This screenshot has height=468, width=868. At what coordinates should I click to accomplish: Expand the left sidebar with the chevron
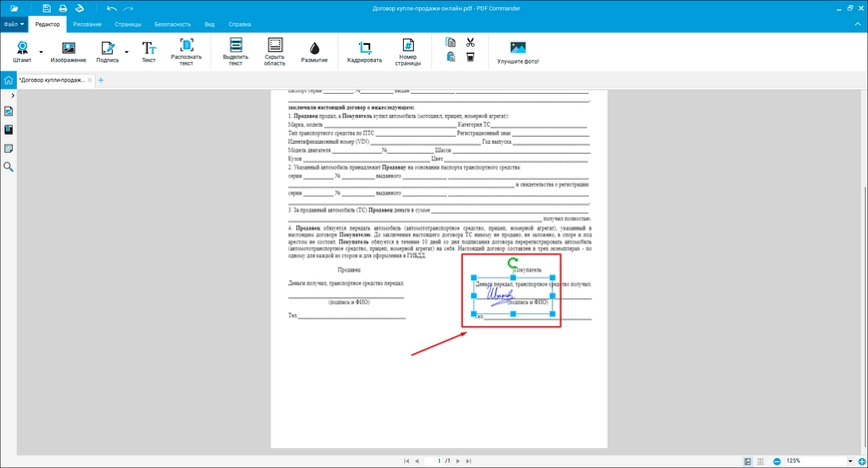point(13,95)
